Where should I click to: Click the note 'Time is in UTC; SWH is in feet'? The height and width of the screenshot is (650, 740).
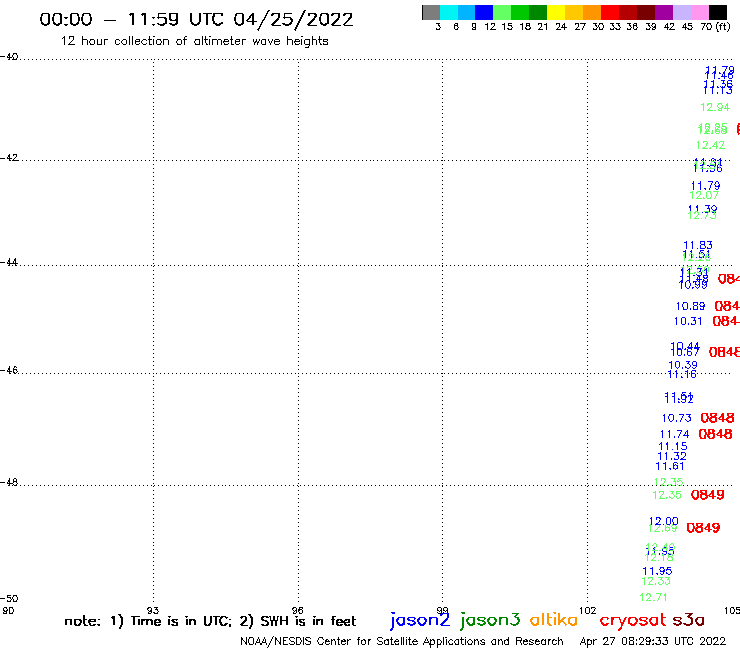click(210, 621)
